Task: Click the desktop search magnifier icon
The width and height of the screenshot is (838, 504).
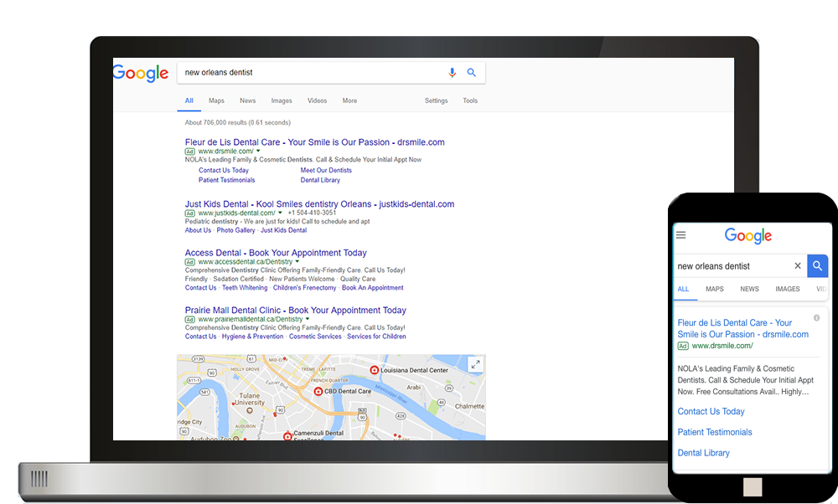Action: click(x=471, y=73)
